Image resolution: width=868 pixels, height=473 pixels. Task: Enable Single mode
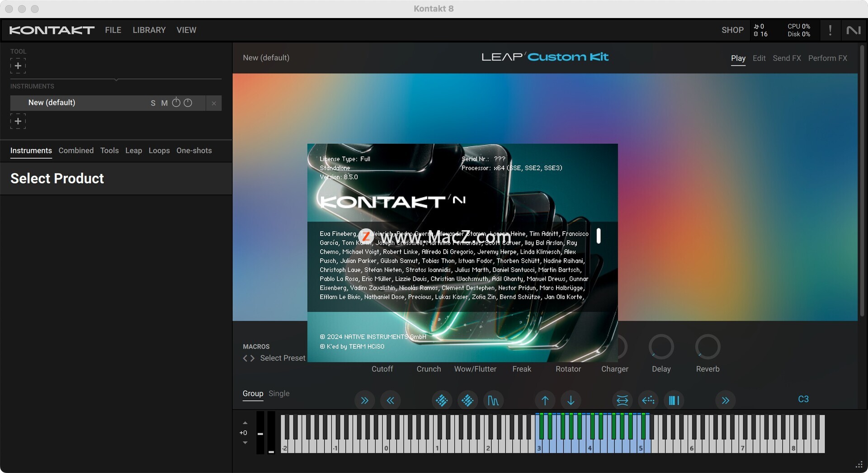[279, 393]
